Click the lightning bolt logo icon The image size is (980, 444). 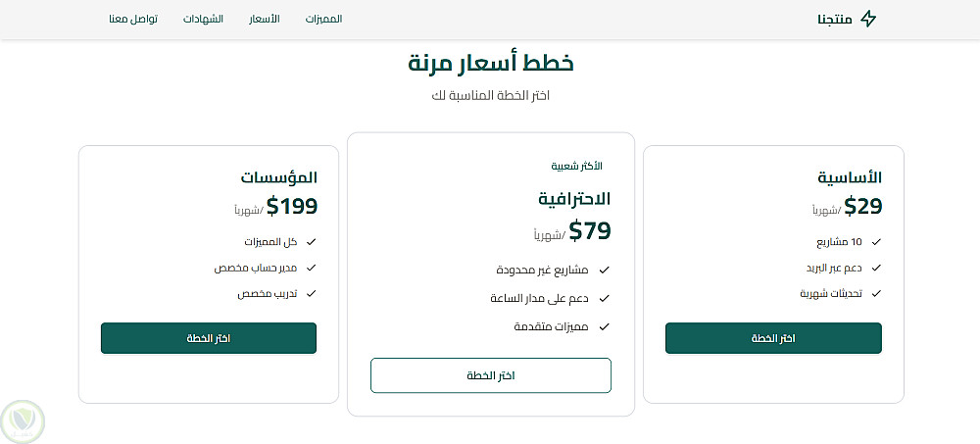pos(868,19)
